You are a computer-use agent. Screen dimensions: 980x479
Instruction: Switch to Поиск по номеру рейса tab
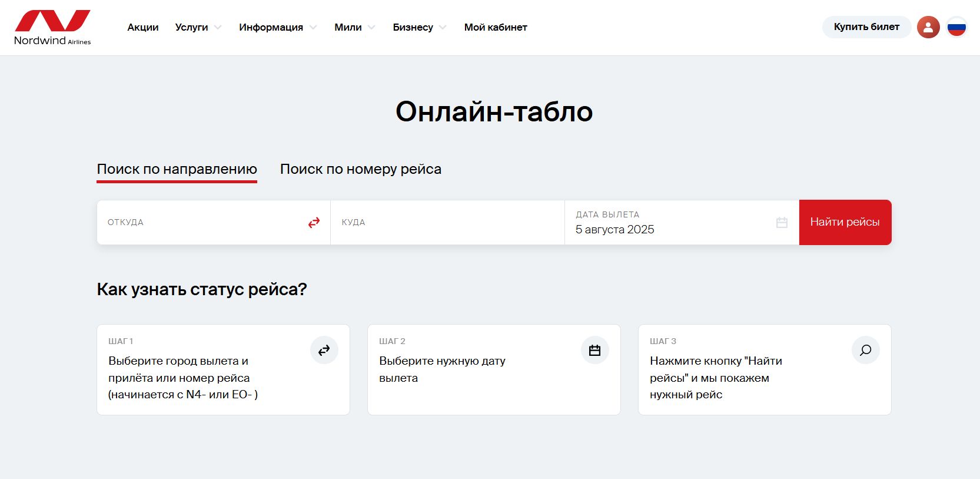pyautogui.click(x=361, y=169)
